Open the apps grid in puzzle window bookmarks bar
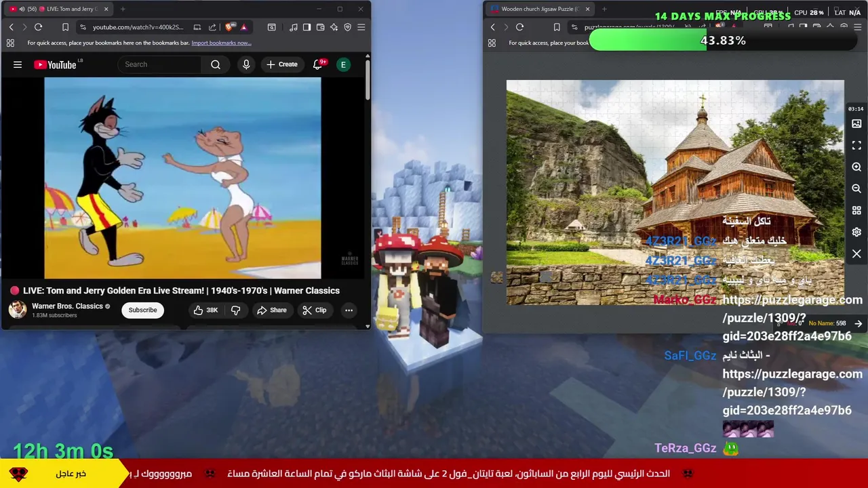The width and height of the screenshot is (868, 488). point(492,43)
